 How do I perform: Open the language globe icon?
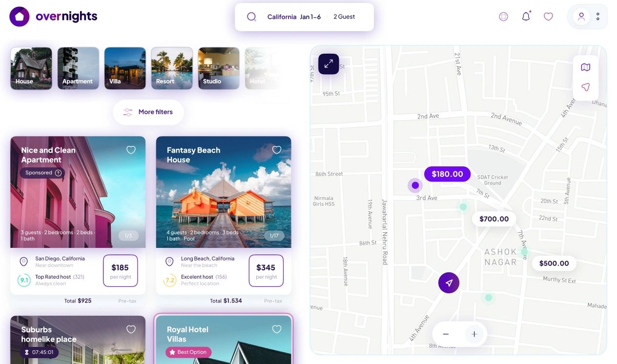503,17
